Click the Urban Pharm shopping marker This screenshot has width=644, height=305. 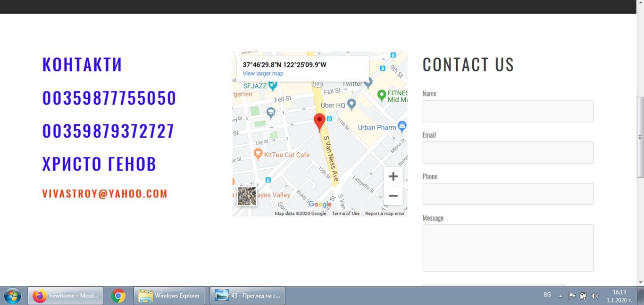402,126
